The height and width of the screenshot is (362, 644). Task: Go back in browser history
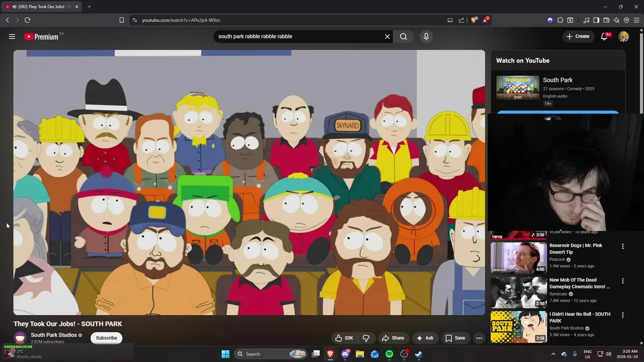(7, 20)
